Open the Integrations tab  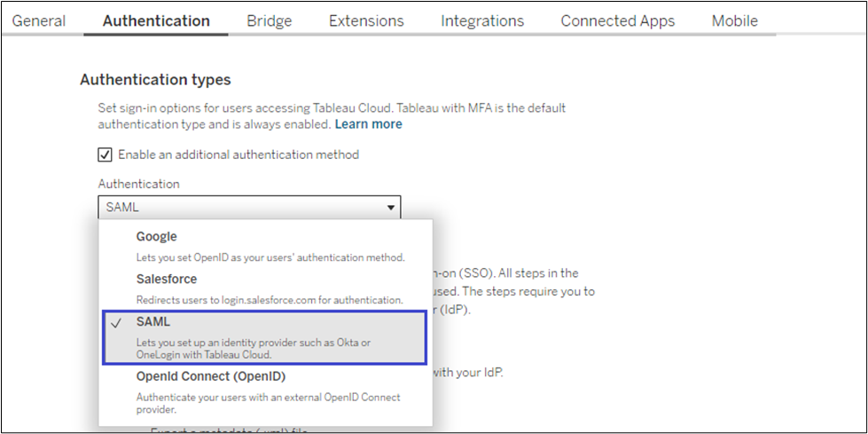pyautogui.click(x=482, y=20)
